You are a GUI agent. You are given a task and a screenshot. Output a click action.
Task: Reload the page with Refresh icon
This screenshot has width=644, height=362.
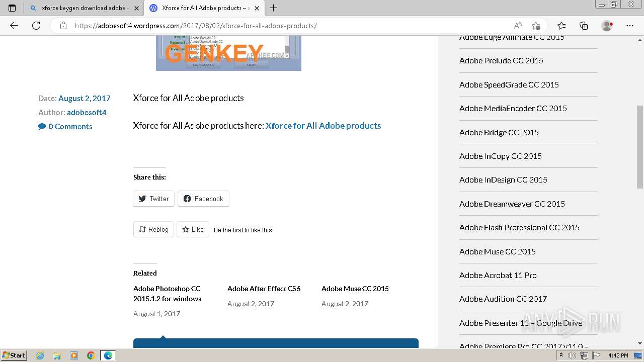tap(36, 26)
